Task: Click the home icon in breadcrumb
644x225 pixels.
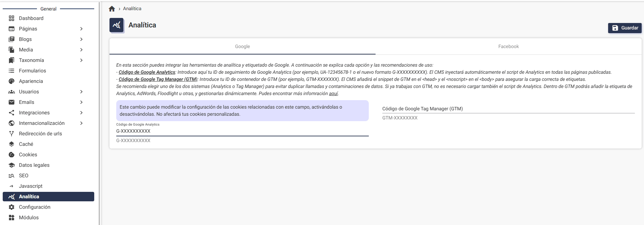Action: coord(112,9)
